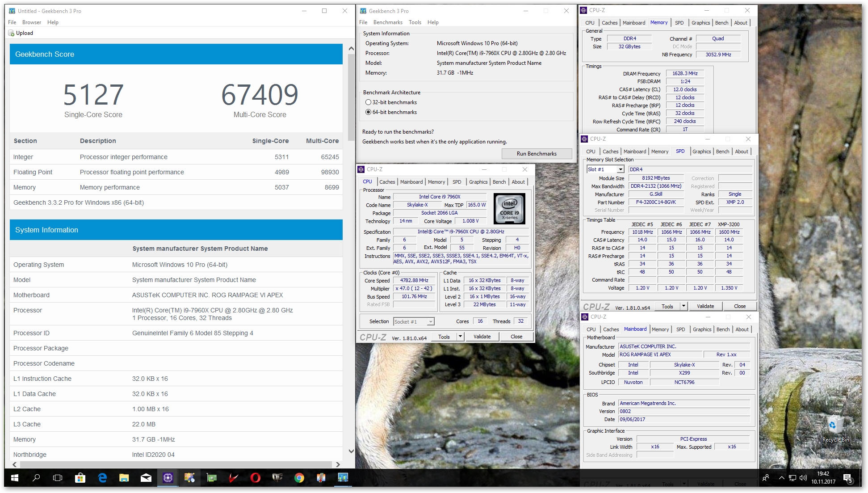Click the Part Number field F4-3200C14-8GVK
868x493 pixels.
pos(656,202)
